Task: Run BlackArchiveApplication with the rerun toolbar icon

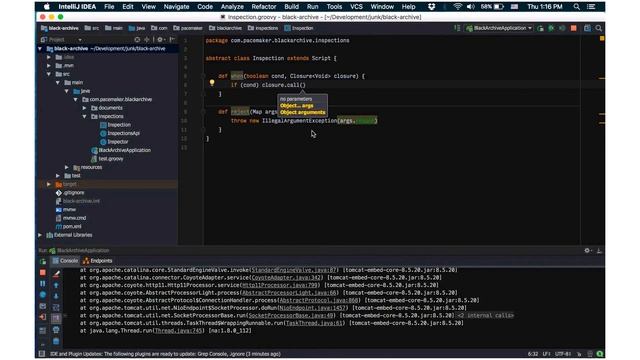Action: click(540, 28)
